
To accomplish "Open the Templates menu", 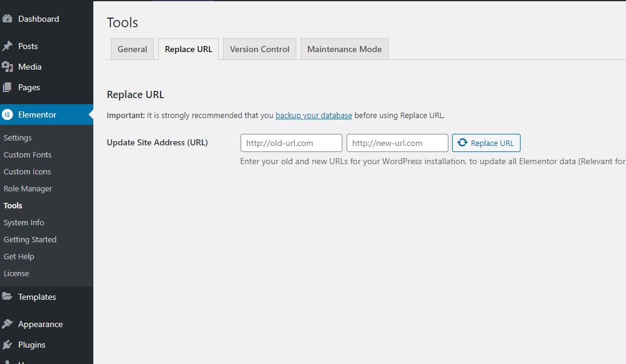I will tap(46, 297).
